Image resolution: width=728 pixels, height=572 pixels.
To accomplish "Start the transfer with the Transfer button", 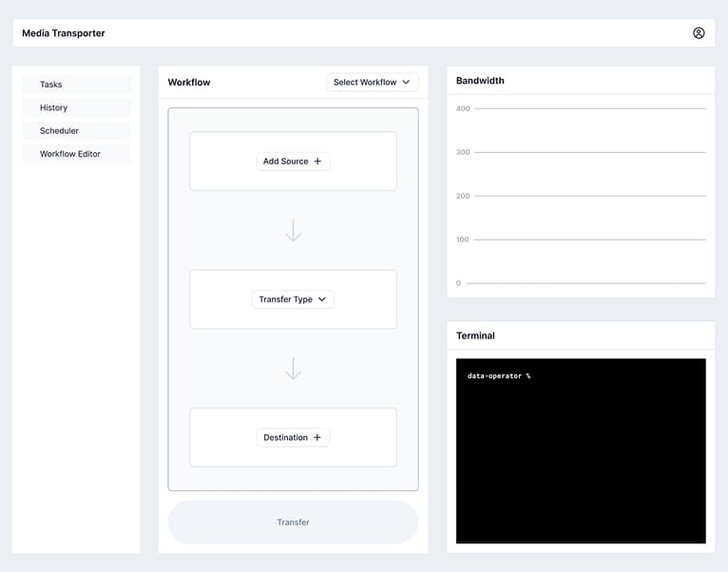I will pos(293,522).
